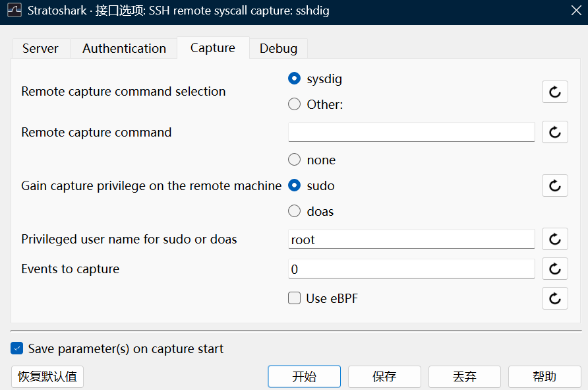Image resolution: width=588 pixels, height=390 pixels.
Task: Click the 'Remote capture command selection' label
Action: coord(123,92)
